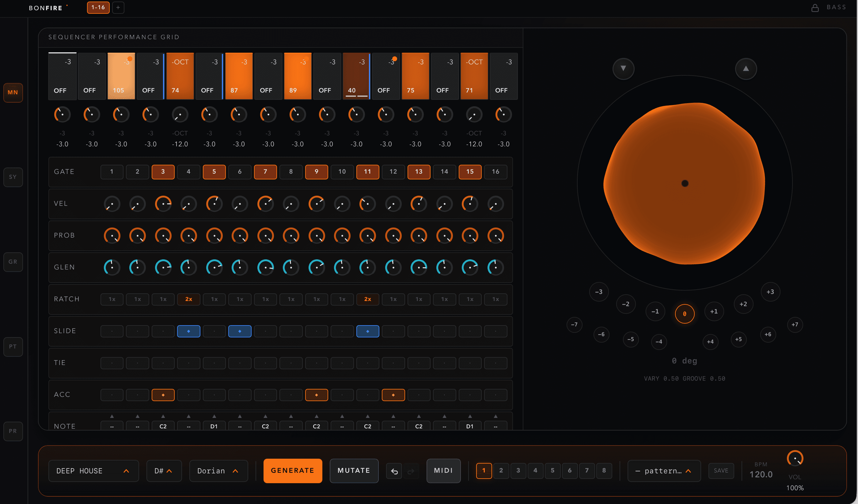Turn off SLIDE on step 6
The width and height of the screenshot is (858, 504).
coord(240,331)
